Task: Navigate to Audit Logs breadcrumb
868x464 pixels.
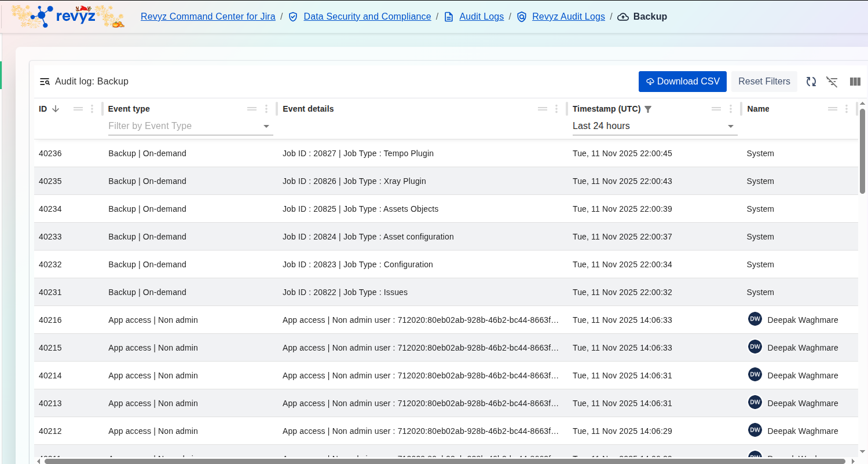Action: [x=481, y=16]
